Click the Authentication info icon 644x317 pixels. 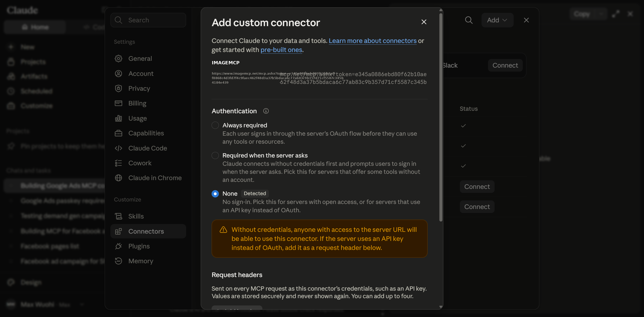point(266,111)
